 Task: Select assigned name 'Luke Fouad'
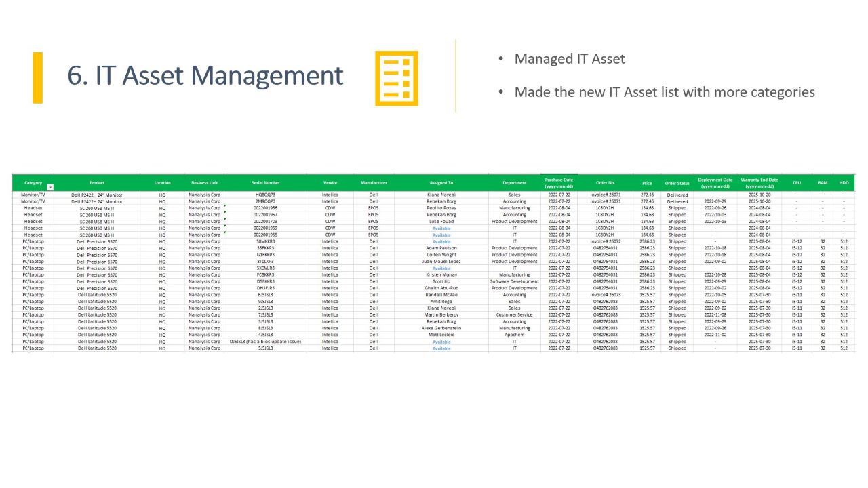[441, 221]
